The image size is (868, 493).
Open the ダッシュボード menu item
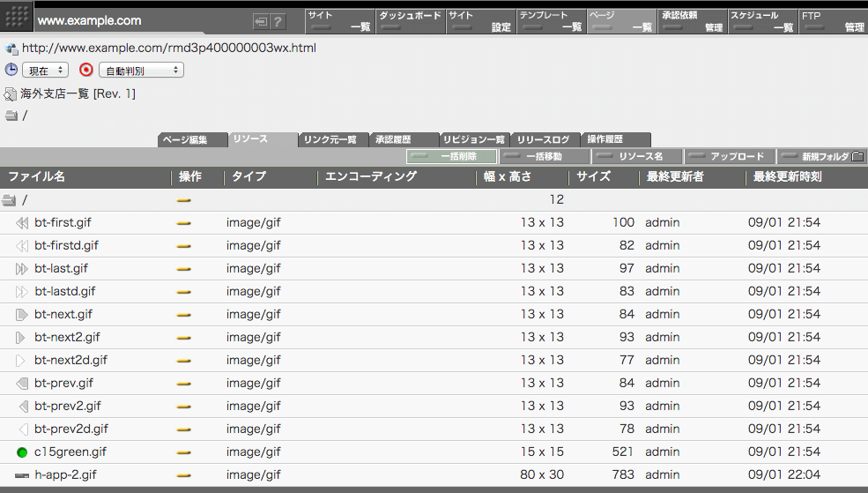pyautogui.click(x=409, y=21)
